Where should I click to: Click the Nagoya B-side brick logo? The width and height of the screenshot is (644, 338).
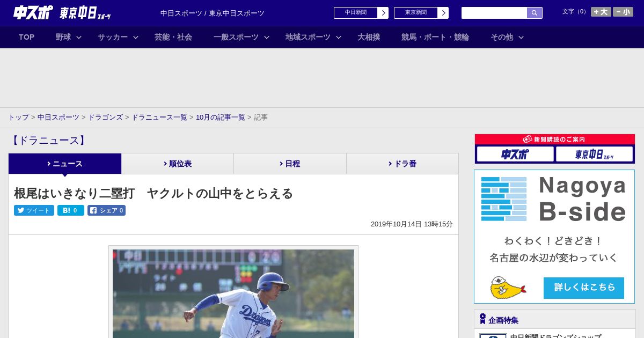pos(504,199)
